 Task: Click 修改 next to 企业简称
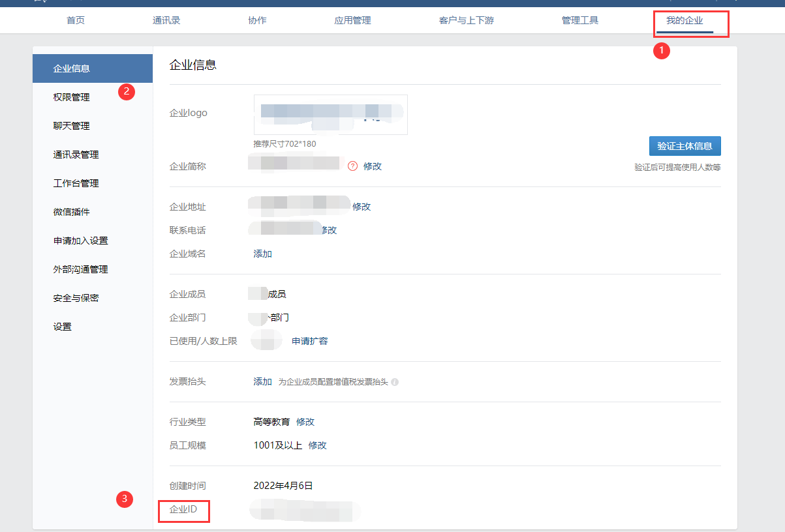(x=373, y=166)
